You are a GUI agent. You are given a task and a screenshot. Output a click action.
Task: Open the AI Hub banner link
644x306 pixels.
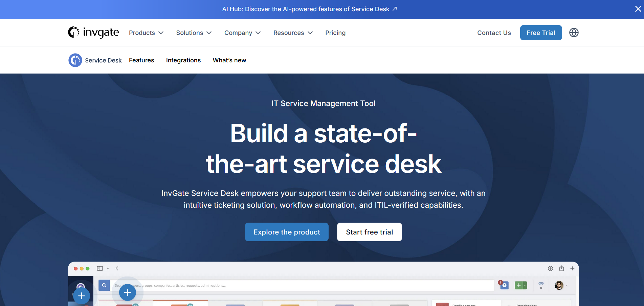point(309,9)
